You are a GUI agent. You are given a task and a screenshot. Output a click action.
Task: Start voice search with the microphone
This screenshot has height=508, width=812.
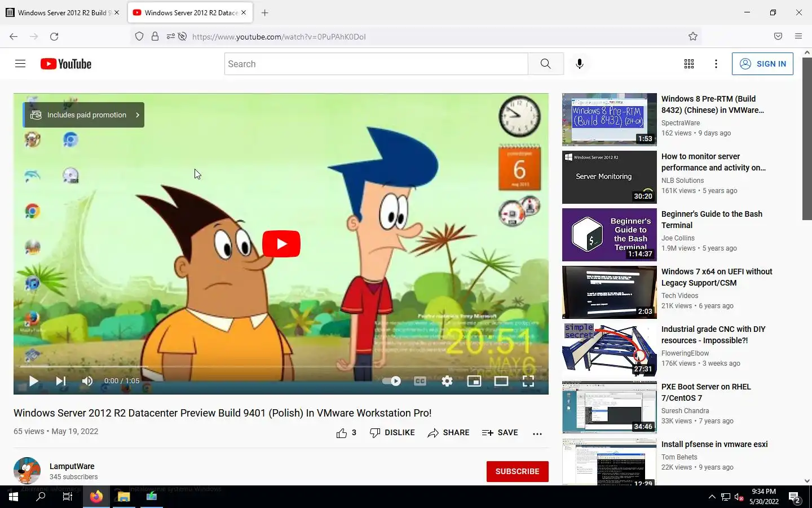click(x=579, y=64)
